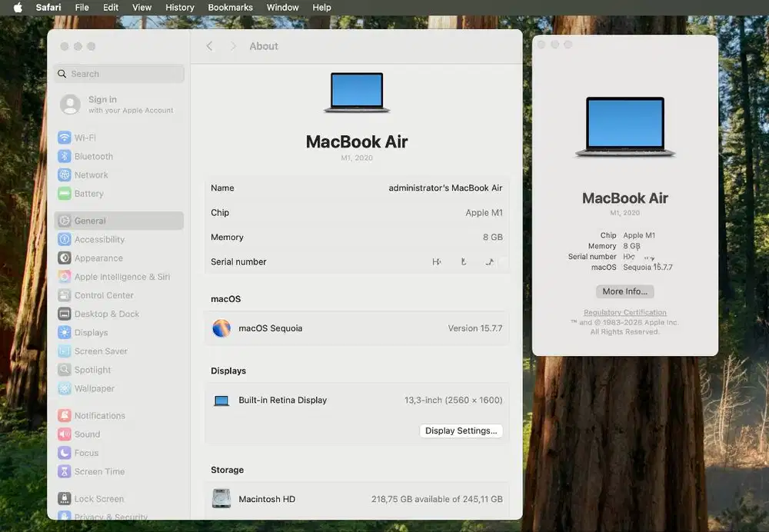Viewport: 769px width, 532px height.
Task: Open the Bookmarks menu
Action: [230, 8]
